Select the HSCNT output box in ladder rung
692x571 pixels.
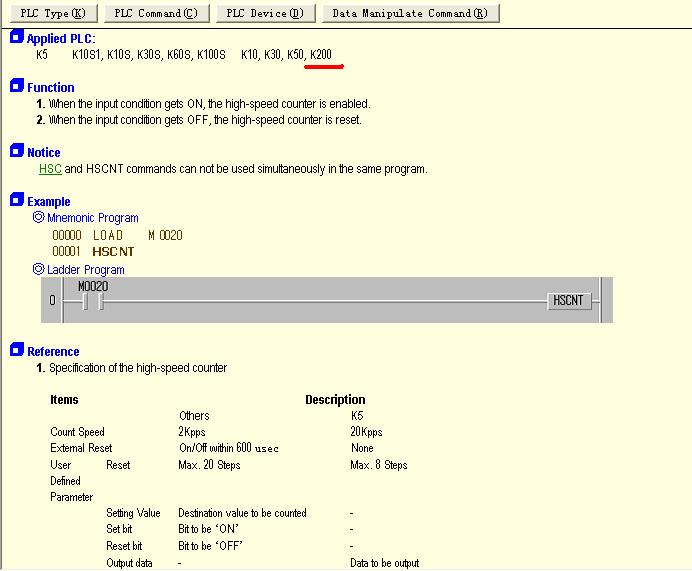pos(571,300)
